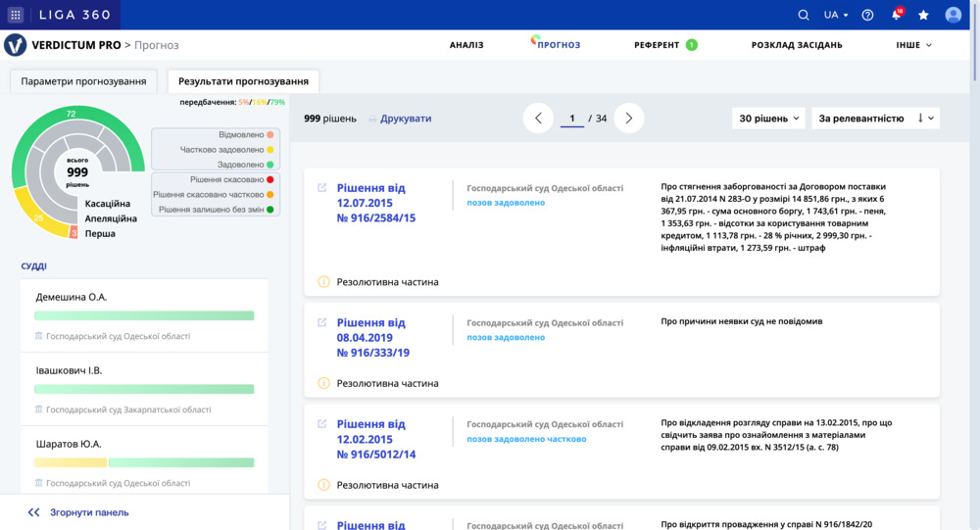Click the page number input field
The image size is (980, 530).
tap(571, 119)
